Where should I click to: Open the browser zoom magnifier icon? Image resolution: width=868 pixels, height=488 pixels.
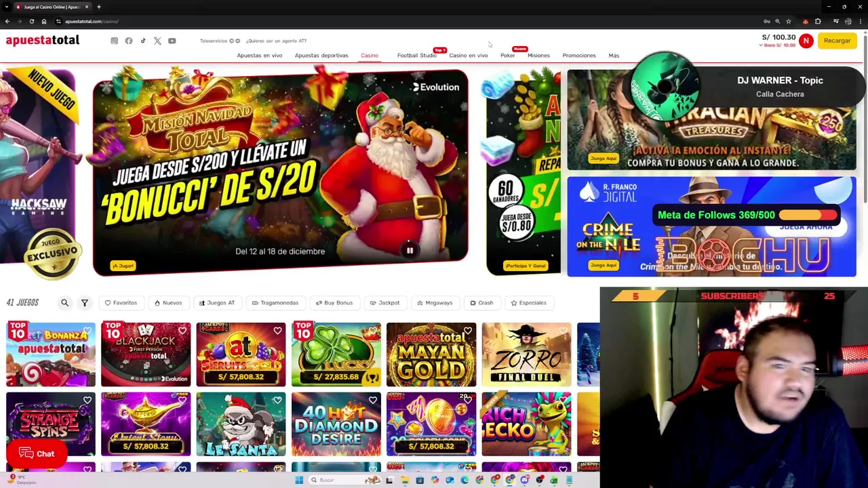[777, 21]
